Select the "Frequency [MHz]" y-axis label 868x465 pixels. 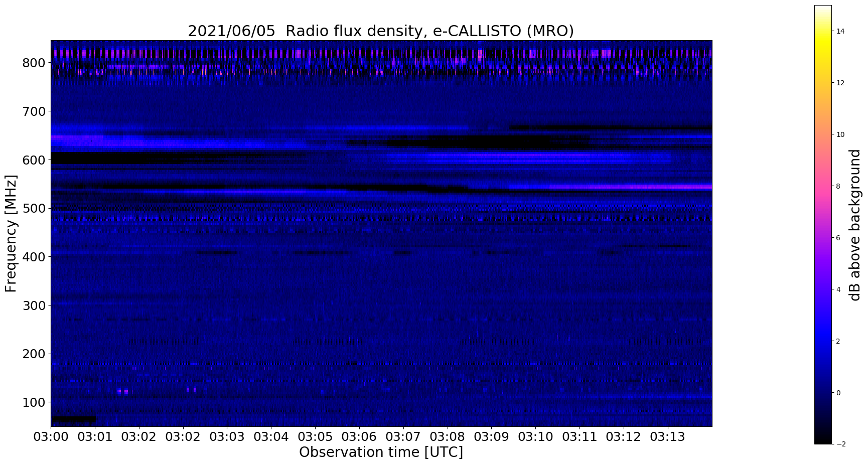pos(11,233)
